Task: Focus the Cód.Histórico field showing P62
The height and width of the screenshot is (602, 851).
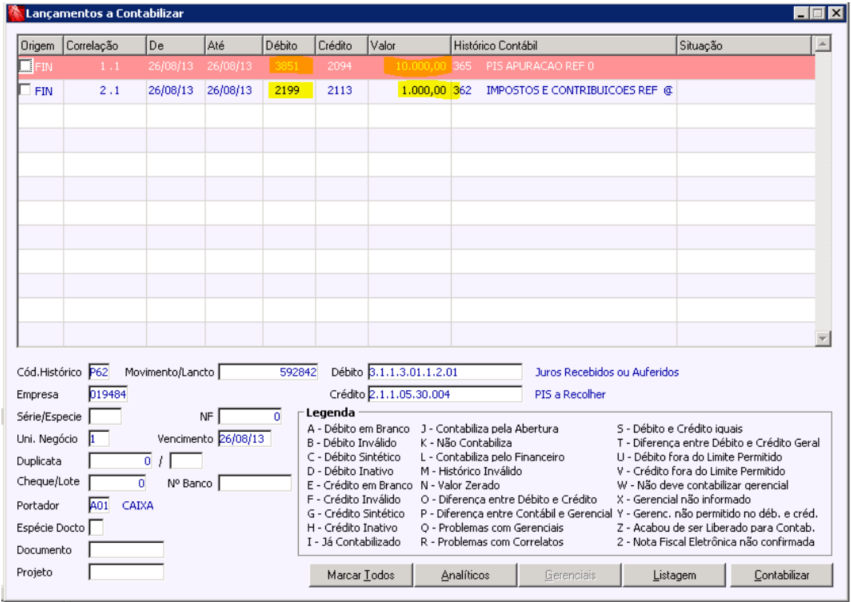Action: [x=99, y=372]
